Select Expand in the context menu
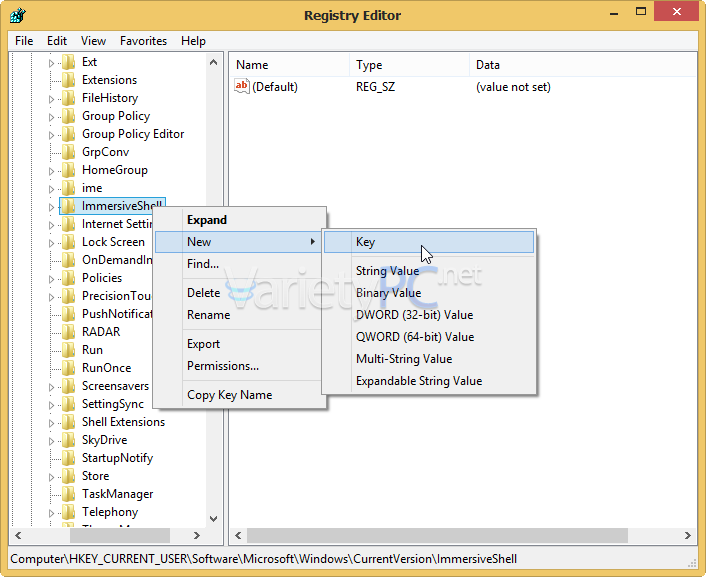Image resolution: width=706 pixels, height=577 pixels. [239, 220]
